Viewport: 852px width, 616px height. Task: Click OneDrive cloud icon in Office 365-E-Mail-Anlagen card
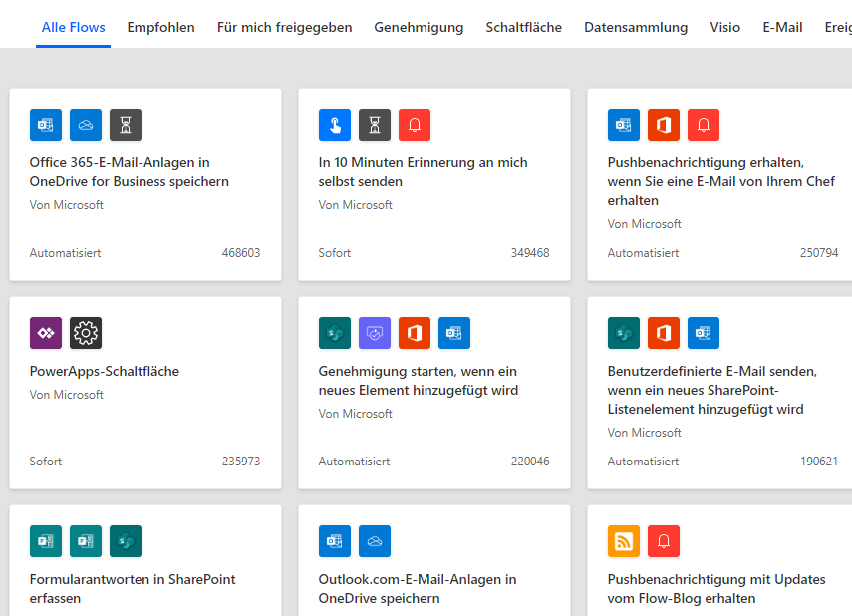coord(86,125)
